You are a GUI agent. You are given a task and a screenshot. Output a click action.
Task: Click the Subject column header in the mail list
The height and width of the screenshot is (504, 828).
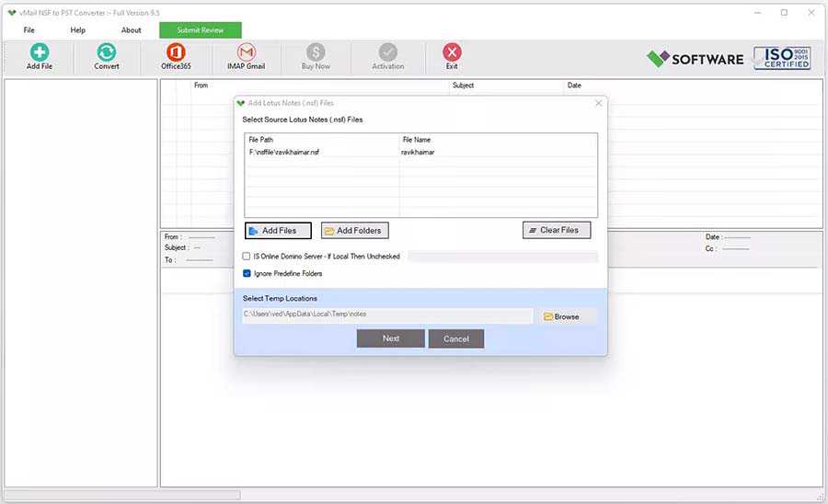click(463, 85)
